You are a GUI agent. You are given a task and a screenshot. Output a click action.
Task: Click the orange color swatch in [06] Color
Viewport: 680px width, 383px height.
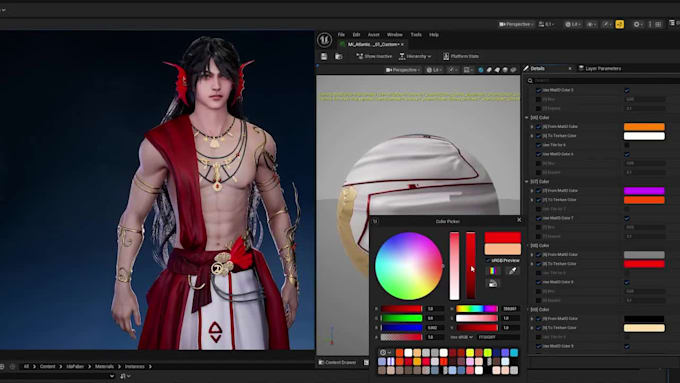pyautogui.click(x=644, y=127)
